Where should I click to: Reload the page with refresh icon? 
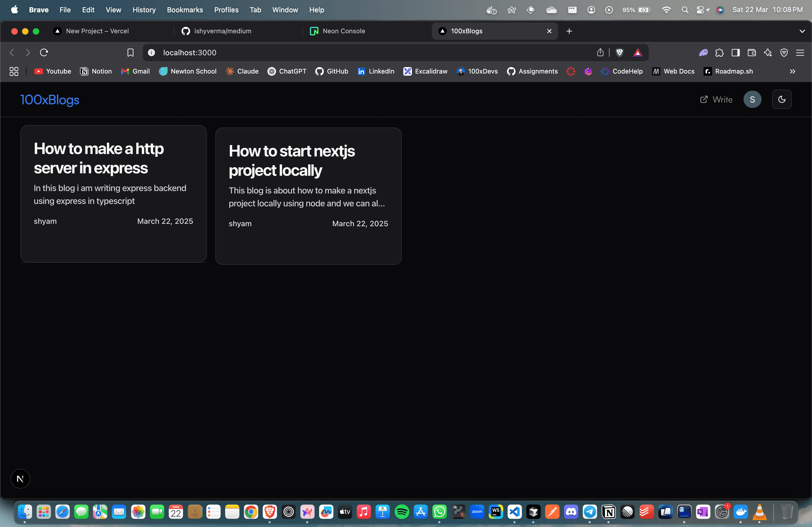pos(44,53)
